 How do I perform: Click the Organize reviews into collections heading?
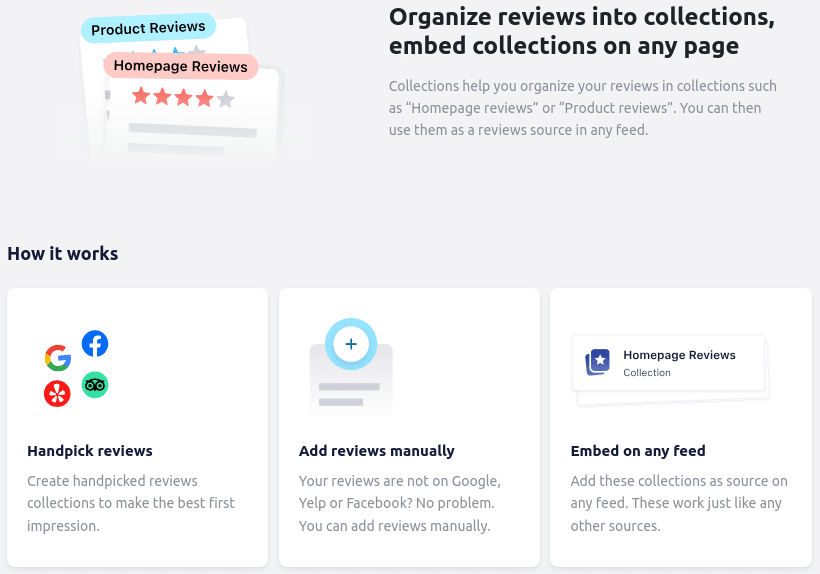point(581,31)
